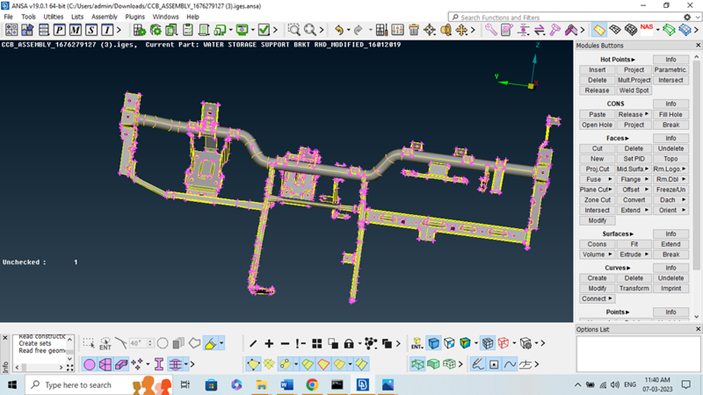Click the pink wrench tool icon

click(491, 30)
